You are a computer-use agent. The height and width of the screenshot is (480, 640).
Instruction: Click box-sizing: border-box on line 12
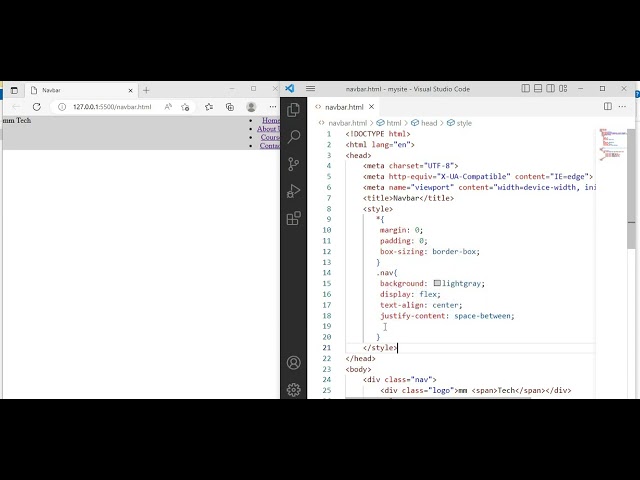(430, 251)
